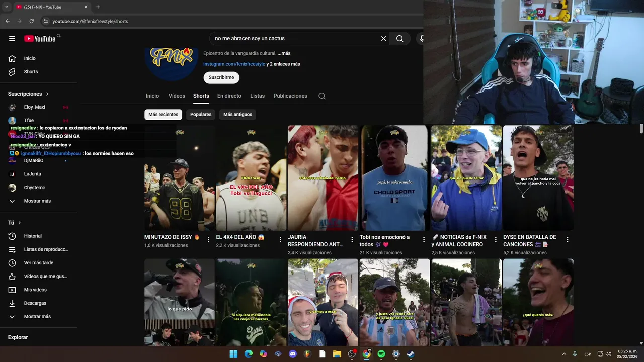Click the browser address bar URL
Image resolution: width=644 pixels, height=362 pixels.
[x=91, y=21]
